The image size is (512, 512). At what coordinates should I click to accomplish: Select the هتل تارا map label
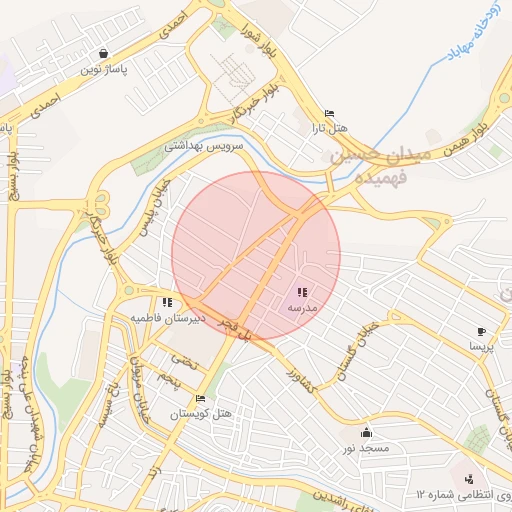[329, 128]
